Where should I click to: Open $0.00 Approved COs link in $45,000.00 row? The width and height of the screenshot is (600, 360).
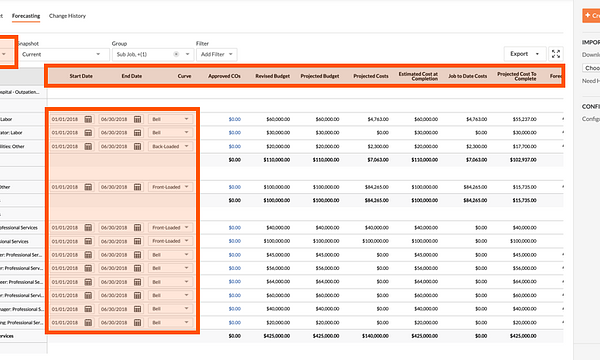pos(235,255)
